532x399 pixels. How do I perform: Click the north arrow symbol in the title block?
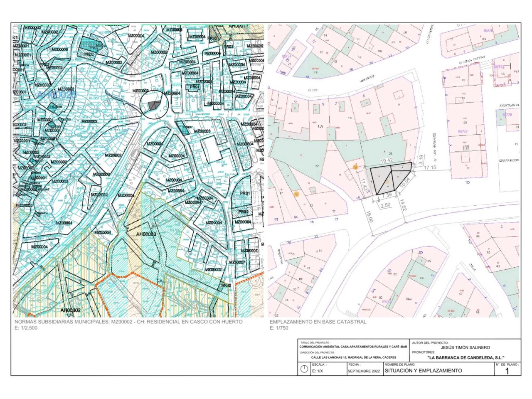coord(304,369)
